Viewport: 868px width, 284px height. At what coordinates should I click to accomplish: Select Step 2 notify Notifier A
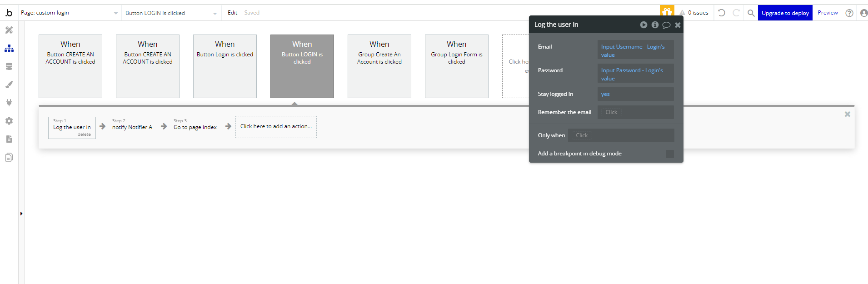click(x=132, y=127)
